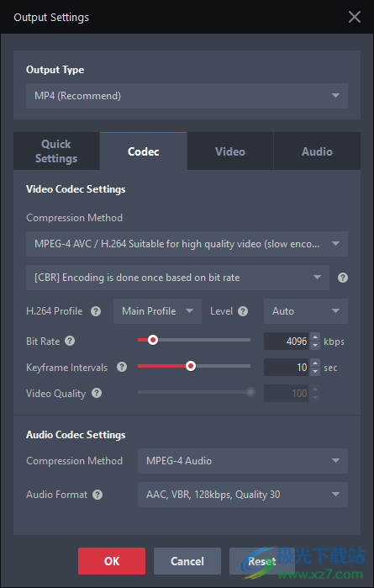The height and width of the screenshot is (588, 374).
Task: Click the Cancel button
Action: click(x=187, y=561)
